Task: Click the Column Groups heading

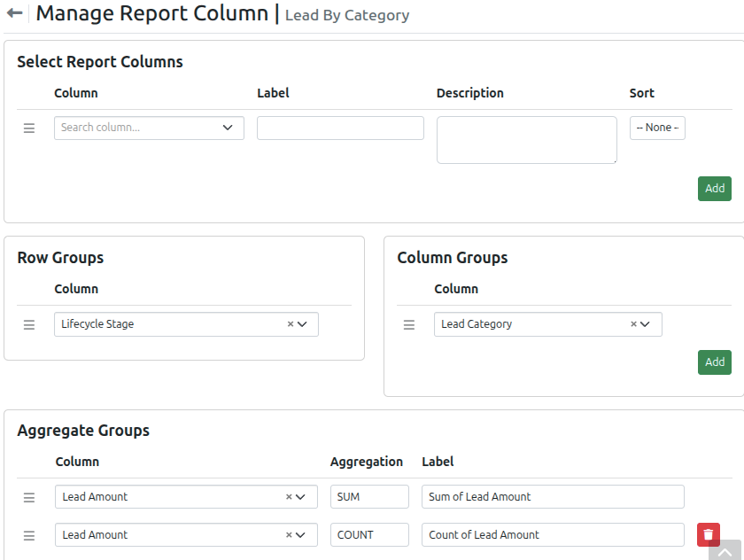Action: (453, 258)
